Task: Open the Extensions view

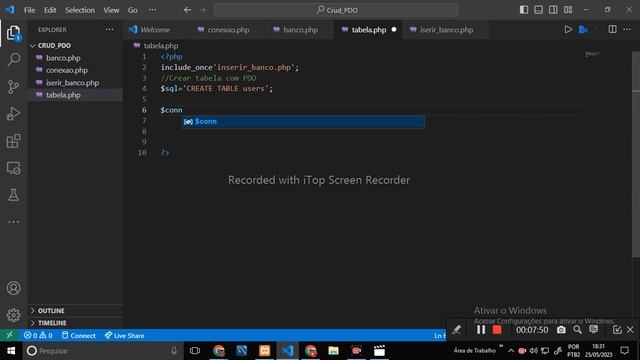Action: [13, 141]
